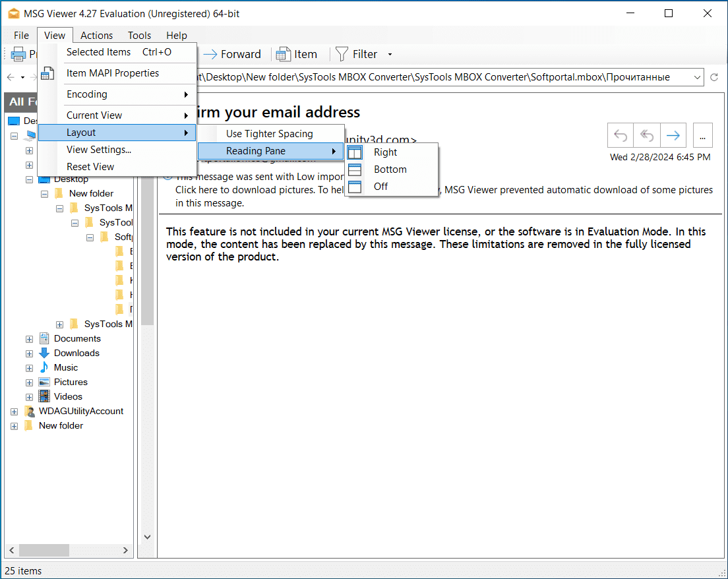728x579 pixels.
Task: Open the File menu
Action: [21, 36]
